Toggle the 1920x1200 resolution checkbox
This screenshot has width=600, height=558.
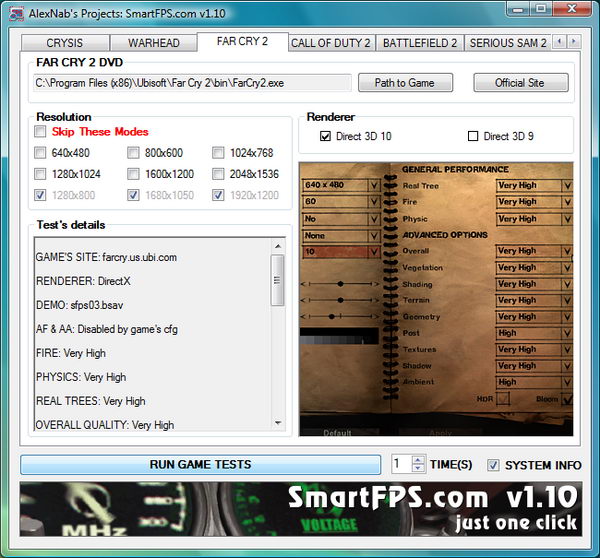click(218, 195)
